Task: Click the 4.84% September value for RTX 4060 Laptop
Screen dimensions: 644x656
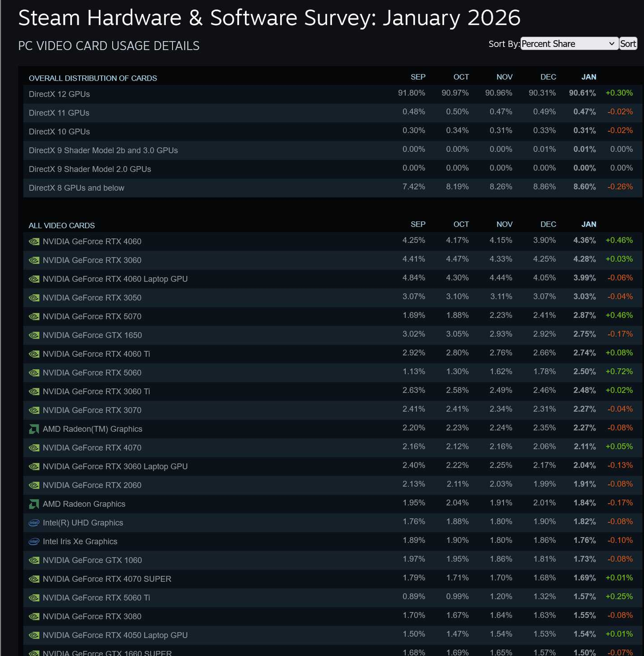Action: point(414,277)
